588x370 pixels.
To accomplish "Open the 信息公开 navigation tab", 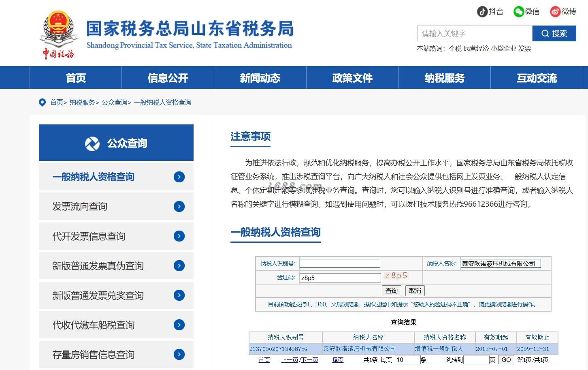I will coord(168,78).
